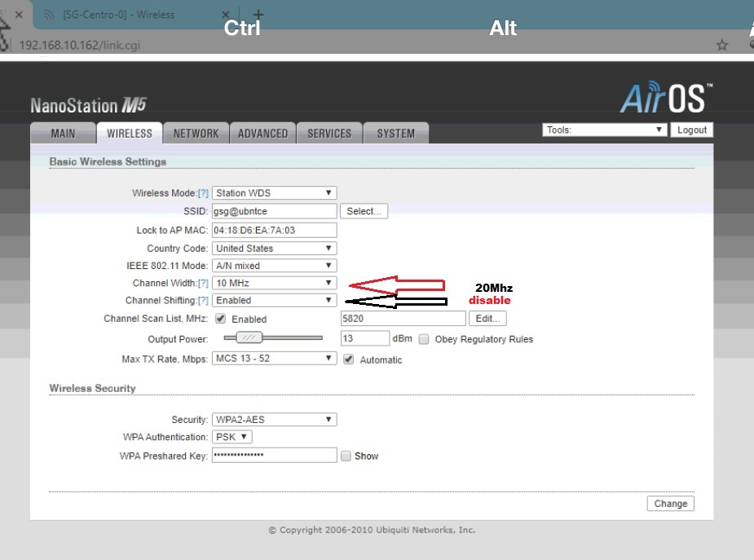The image size is (754, 560).
Task: Click the Change button
Action: coord(670,503)
